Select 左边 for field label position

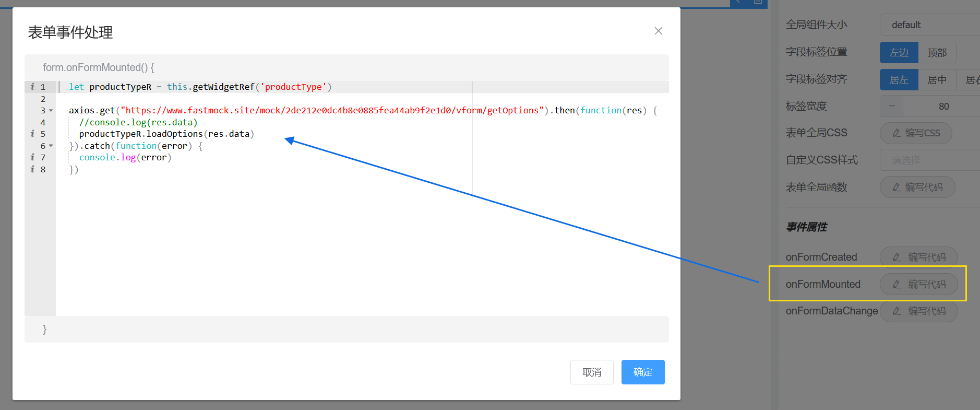[x=899, y=53]
